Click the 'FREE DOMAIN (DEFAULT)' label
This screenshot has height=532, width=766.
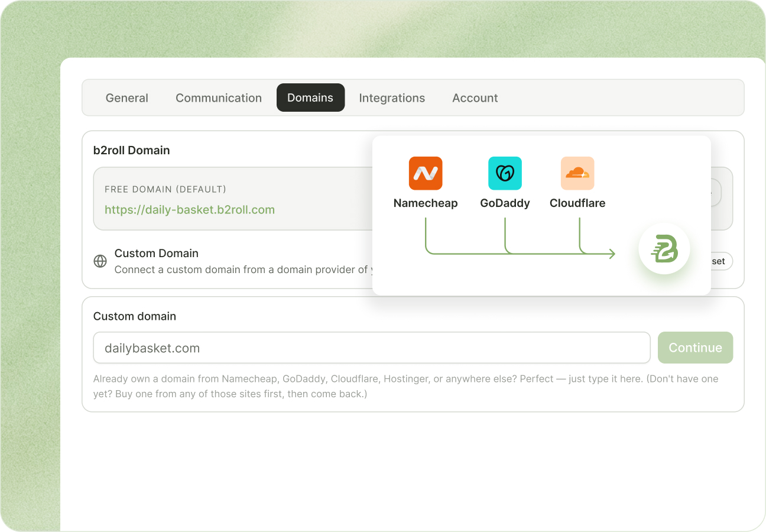[x=165, y=190]
